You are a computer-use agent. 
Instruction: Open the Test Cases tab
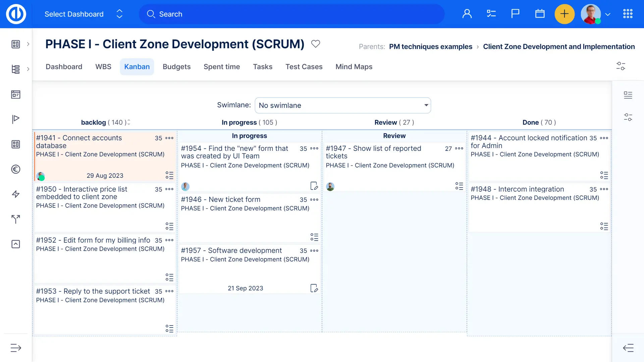click(304, 67)
